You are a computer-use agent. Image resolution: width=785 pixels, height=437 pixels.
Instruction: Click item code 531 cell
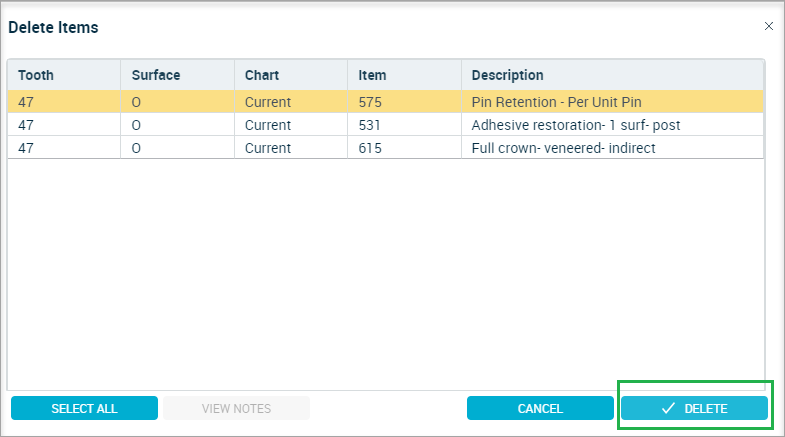[x=404, y=125]
